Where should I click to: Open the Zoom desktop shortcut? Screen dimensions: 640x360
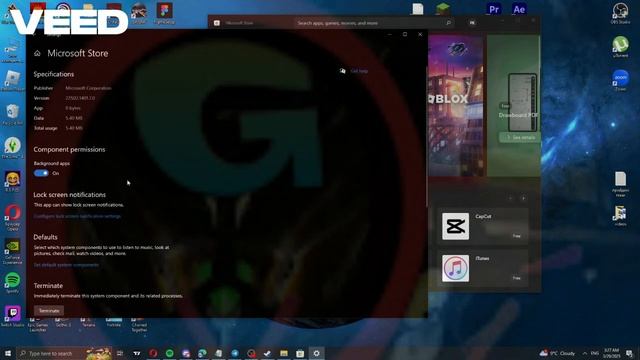pyautogui.click(x=620, y=80)
